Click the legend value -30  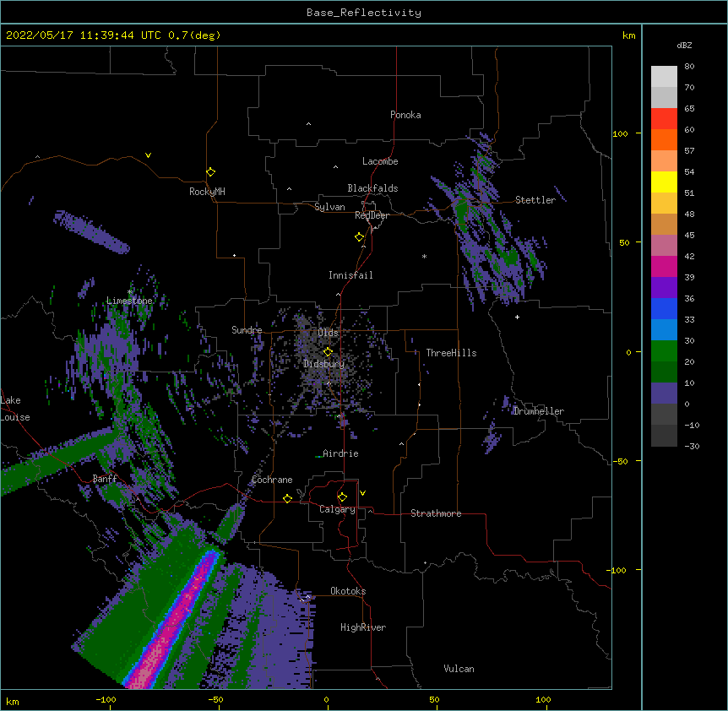pyautogui.click(x=692, y=446)
